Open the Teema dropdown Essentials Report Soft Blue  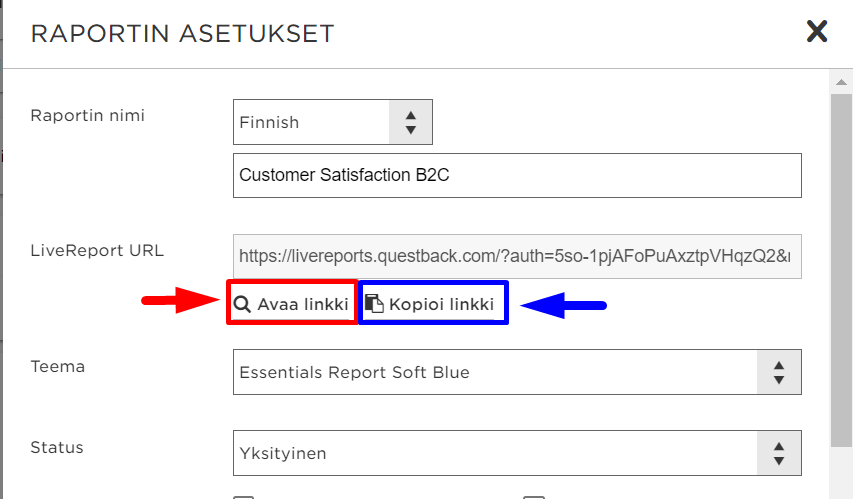click(x=517, y=372)
